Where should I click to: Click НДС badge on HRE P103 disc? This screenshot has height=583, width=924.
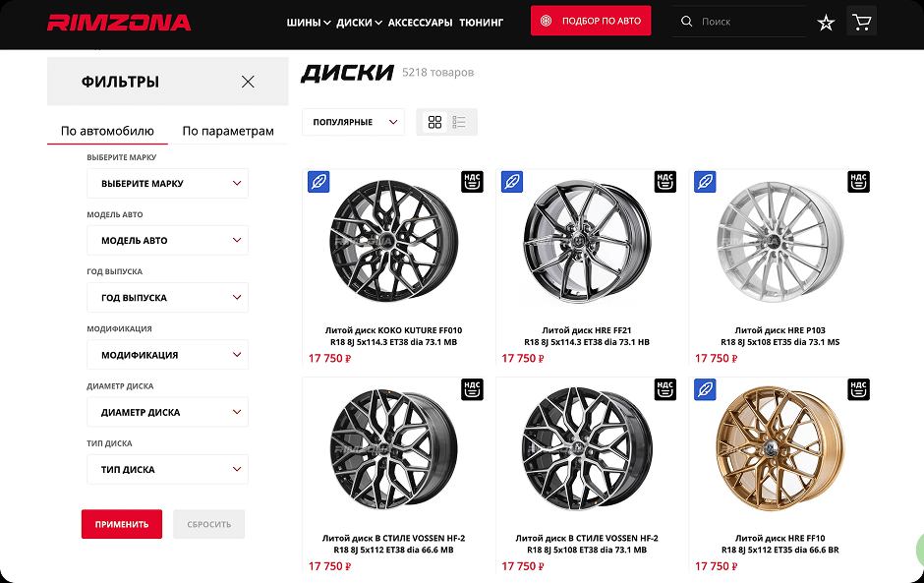pyautogui.click(x=858, y=182)
